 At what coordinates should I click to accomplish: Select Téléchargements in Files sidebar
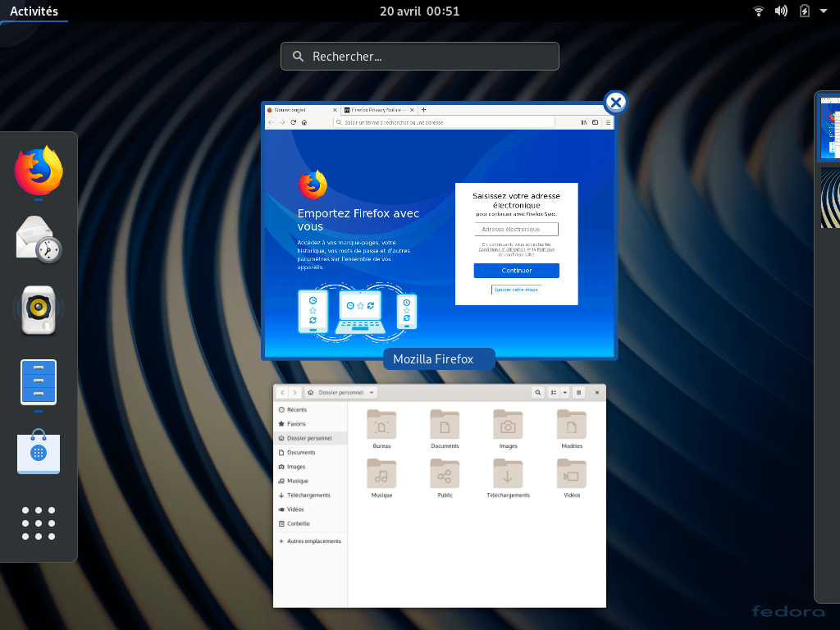pyautogui.click(x=310, y=495)
